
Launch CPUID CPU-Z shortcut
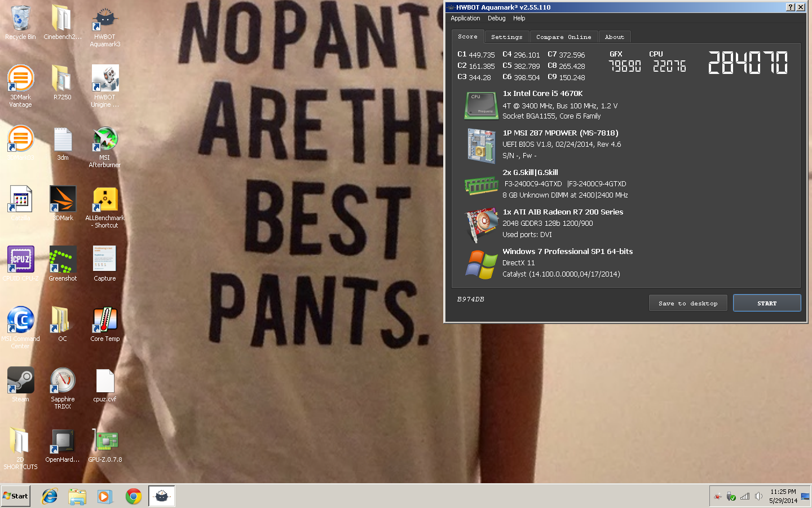[x=20, y=264]
